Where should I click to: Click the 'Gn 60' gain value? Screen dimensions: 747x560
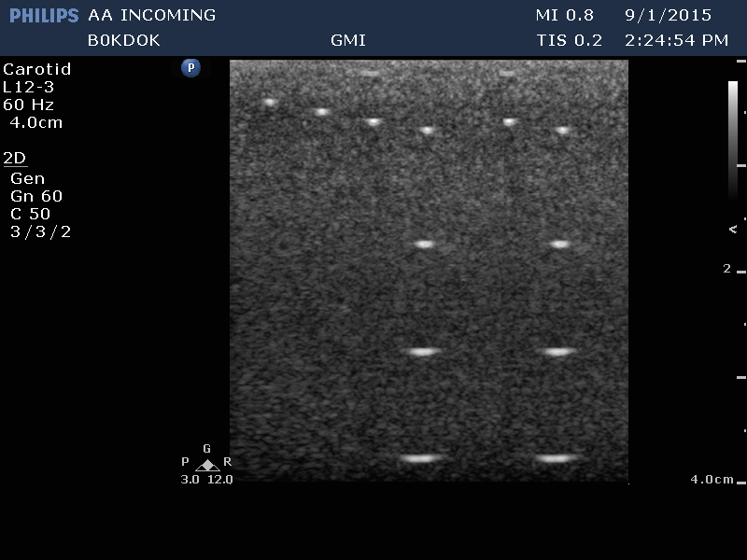(x=36, y=196)
